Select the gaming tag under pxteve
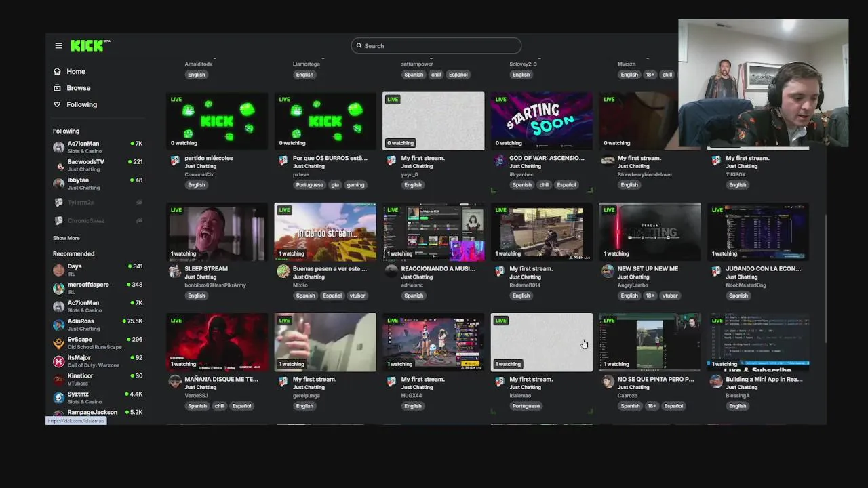 pos(355,184)
